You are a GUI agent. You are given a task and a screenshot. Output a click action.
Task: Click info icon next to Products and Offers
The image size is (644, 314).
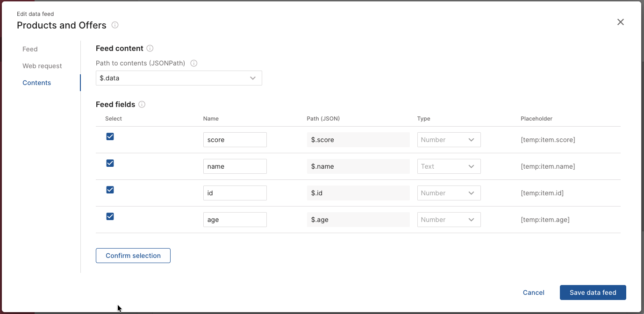(115, 25)
